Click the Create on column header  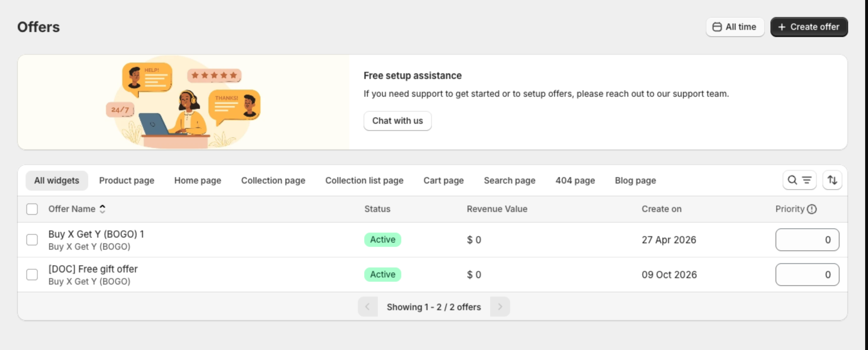point(662,209)
